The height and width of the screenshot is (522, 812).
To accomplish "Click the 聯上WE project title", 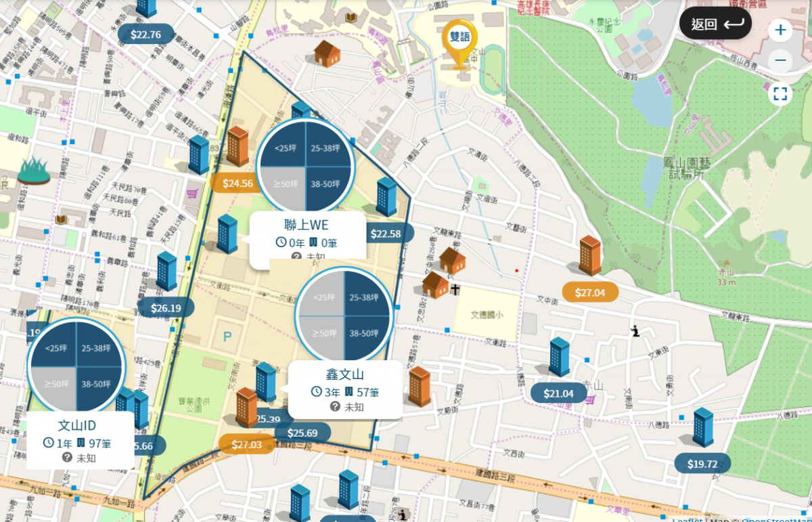I will tap(307, 225).
